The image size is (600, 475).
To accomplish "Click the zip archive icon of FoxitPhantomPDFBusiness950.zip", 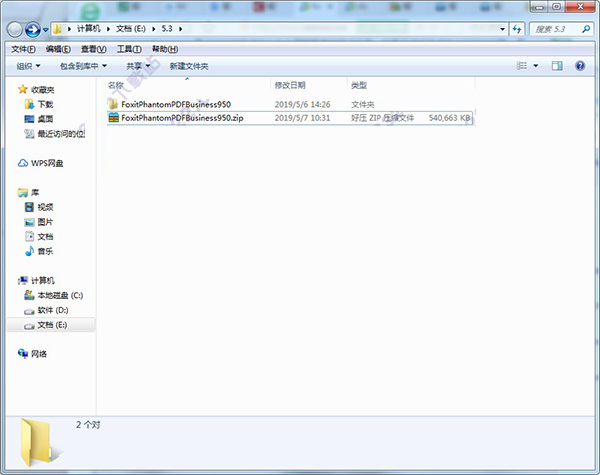I will (x=114, y=118).
